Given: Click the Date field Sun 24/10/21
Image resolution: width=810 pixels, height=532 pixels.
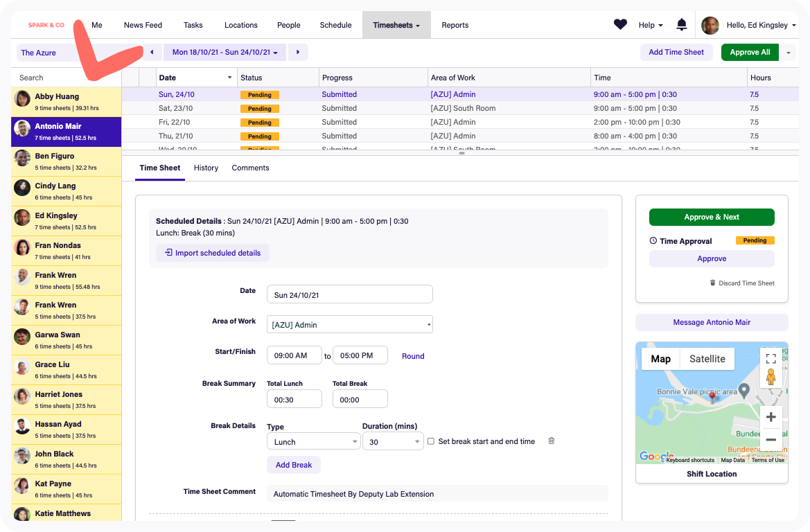Looking at the screenshot, I should coord(350,294).
